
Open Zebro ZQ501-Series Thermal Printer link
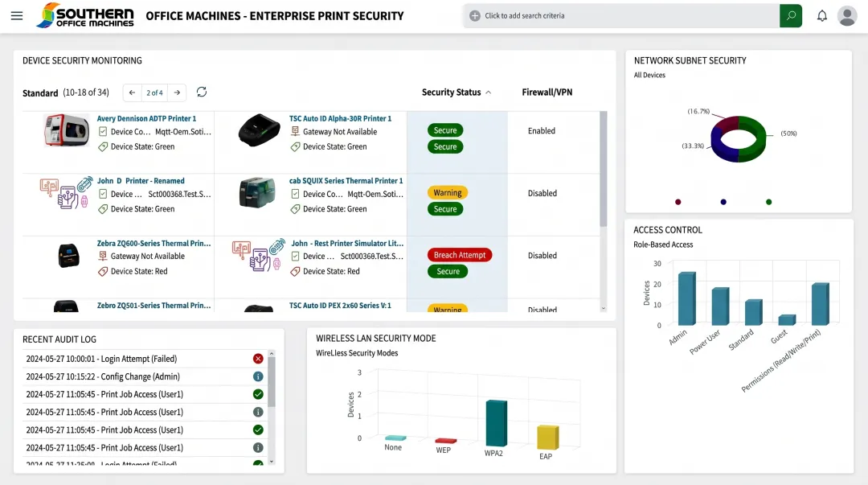point(154,306)
